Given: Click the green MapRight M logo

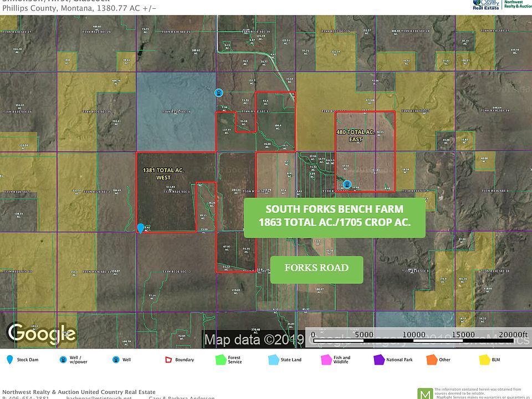Looking at the screenshot, I should coord(424,392).
